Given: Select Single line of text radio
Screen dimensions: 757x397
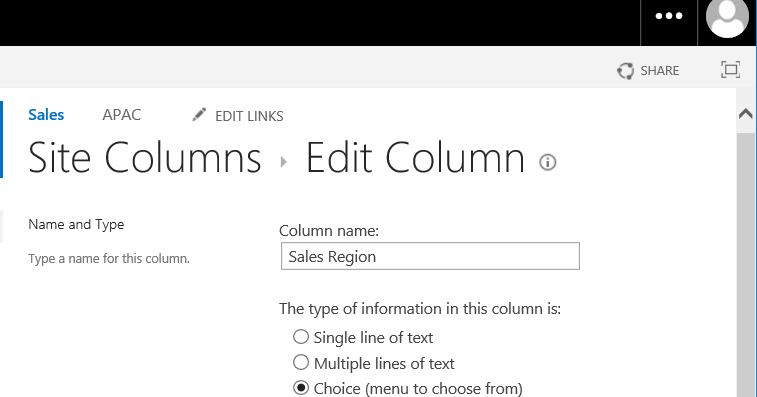Looking at the screenshot, I should pos(301,337).
